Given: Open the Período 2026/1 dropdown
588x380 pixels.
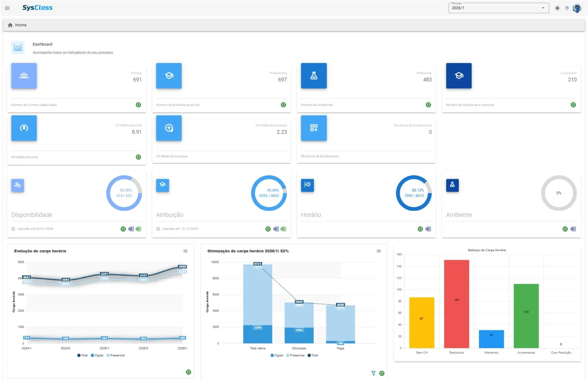Looking at the screenshot, I should (498, 8).
